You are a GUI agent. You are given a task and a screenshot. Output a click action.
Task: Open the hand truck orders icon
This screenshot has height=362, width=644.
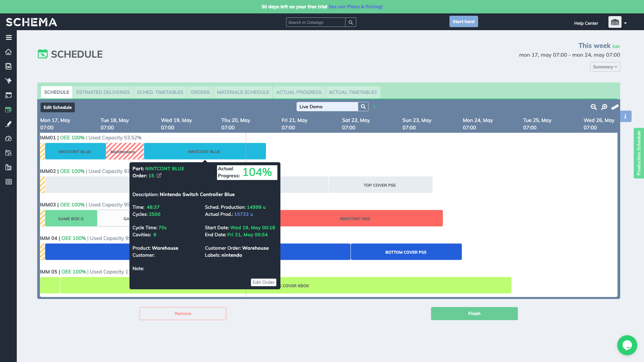pos(9,81)
